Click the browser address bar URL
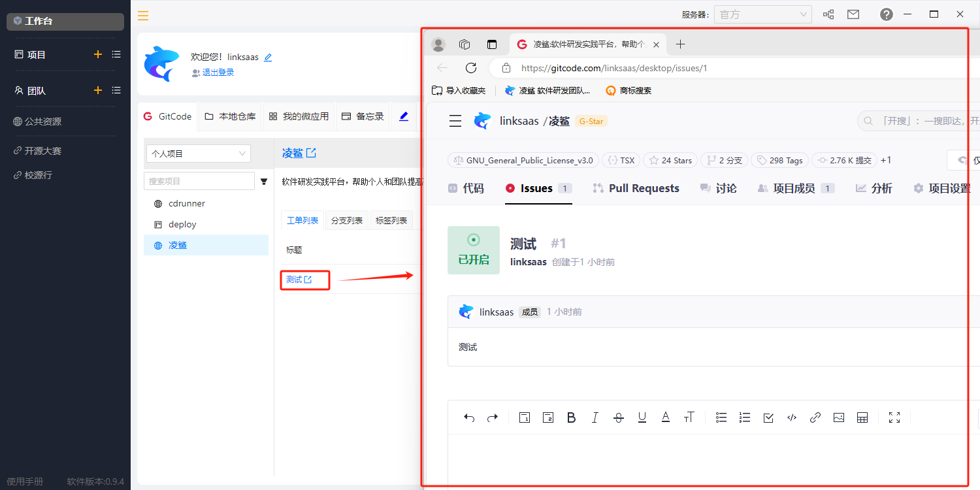This screenshot has width=980, height=490. pyautogui.click(x=614, y=68)
